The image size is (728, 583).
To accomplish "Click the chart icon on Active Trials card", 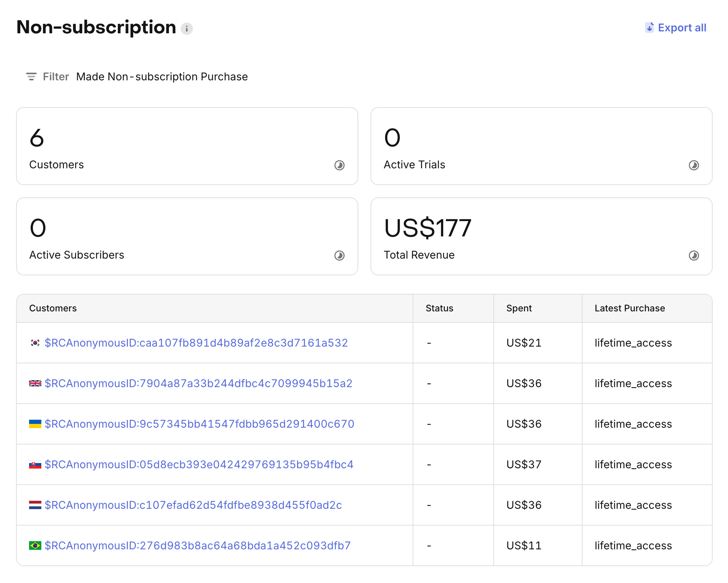I will [694, 165].
